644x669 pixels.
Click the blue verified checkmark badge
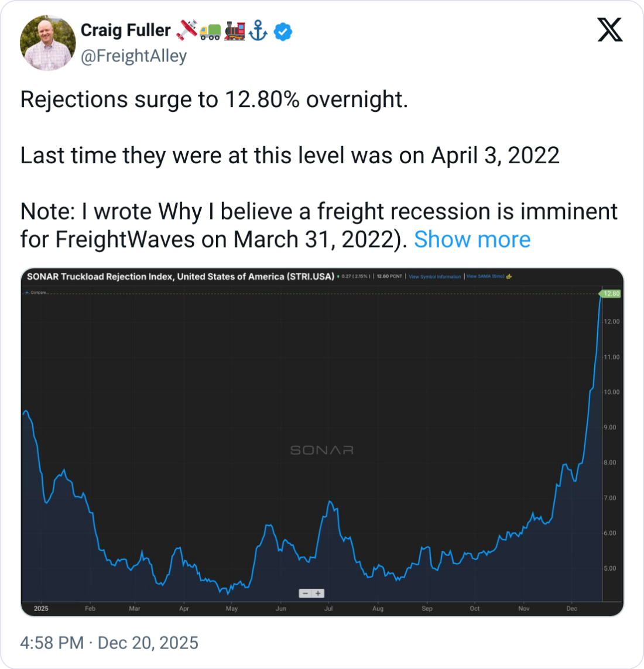[x=283, y=32]
